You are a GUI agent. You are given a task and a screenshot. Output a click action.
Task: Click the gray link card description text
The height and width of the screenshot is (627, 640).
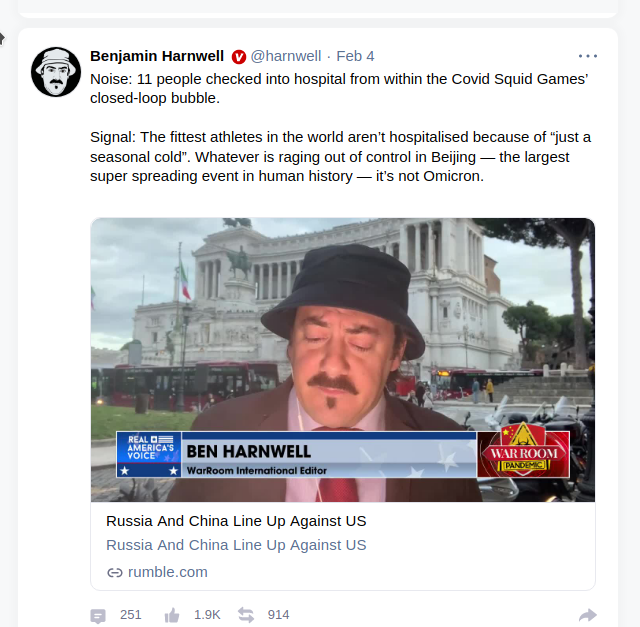coord(236,545)
